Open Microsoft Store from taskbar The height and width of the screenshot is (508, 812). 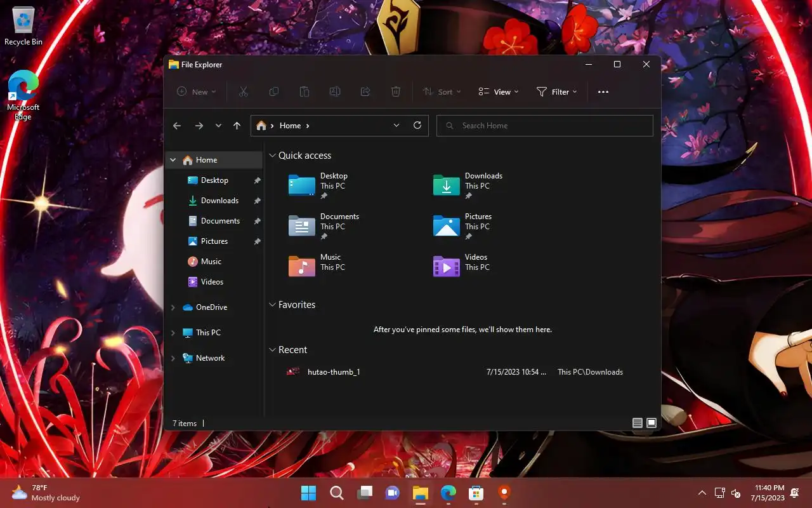click(x=476, y=493)
